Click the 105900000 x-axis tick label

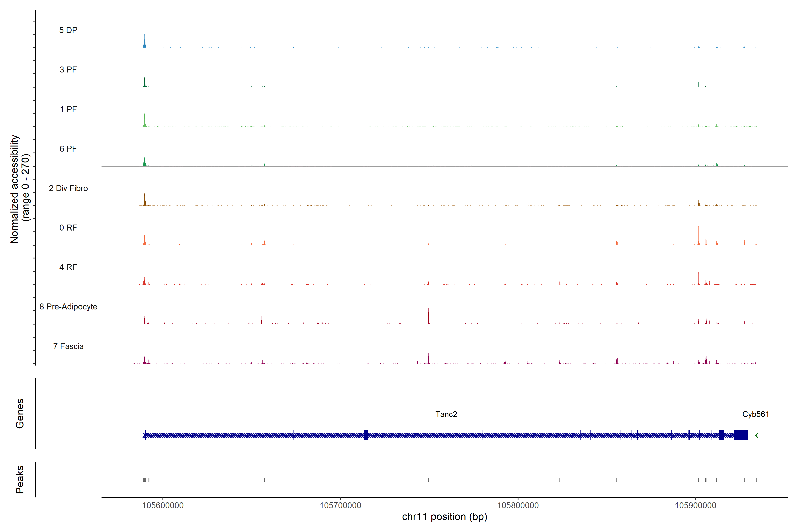point(695,505)
